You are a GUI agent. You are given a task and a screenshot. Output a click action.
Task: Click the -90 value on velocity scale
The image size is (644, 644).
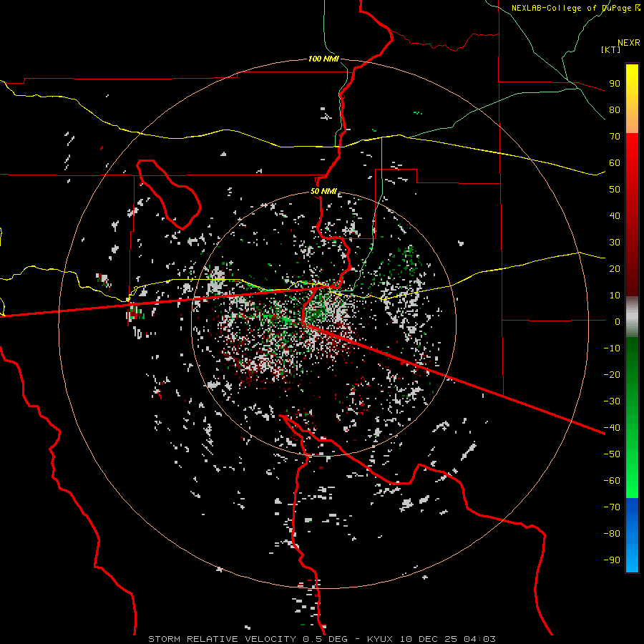coord(612,560)
